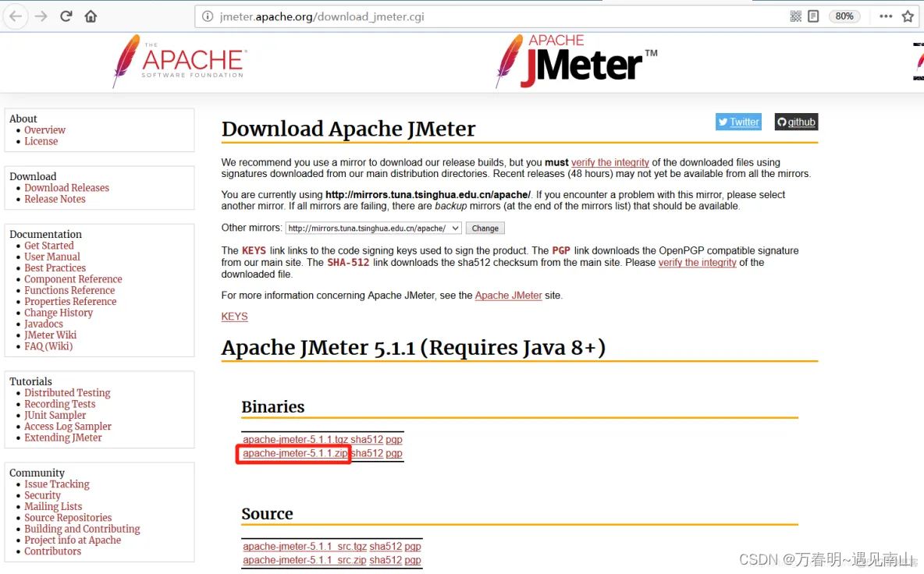Open the browser home page icon
The image size is (924, 574).
(91, 16)
